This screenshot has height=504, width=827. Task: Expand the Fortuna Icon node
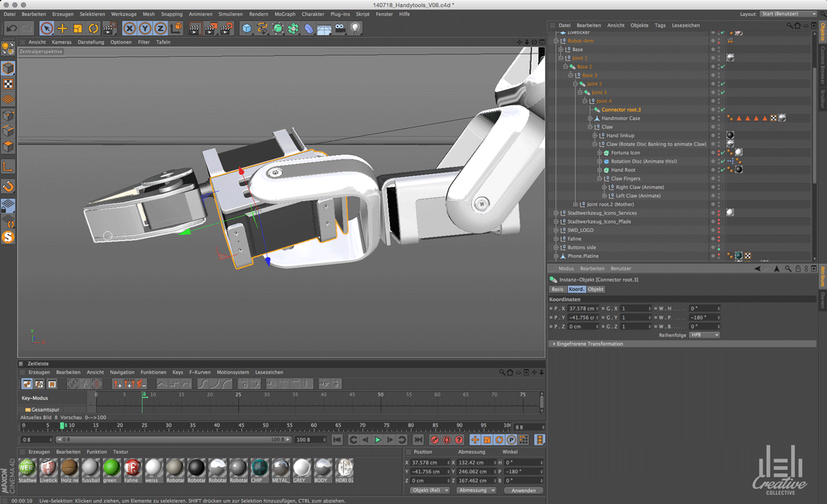[x=600, y=153]
